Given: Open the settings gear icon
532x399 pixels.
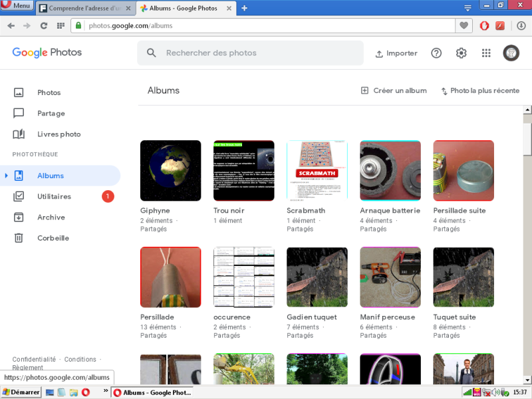Looking at the screenshot, I should coord(461,53).
